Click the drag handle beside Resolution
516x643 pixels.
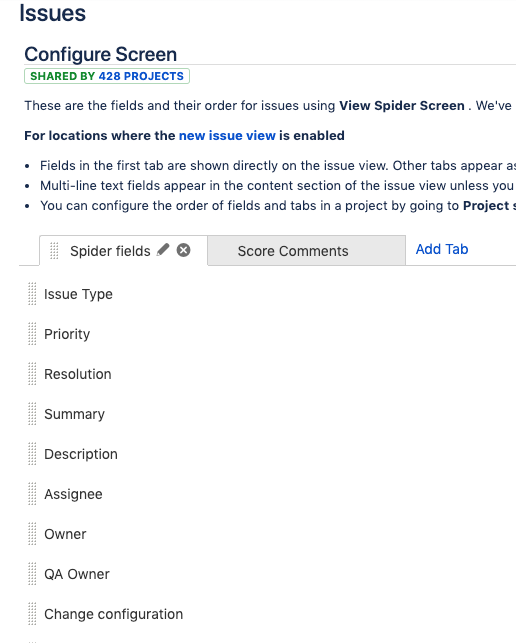click(x=32, y=374)
